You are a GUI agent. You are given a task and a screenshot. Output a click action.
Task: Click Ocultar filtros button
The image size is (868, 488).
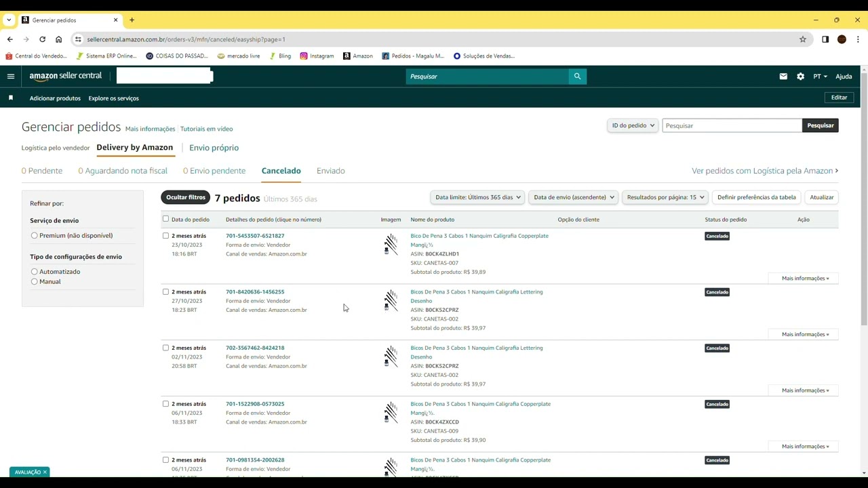[x=185, y=197]
